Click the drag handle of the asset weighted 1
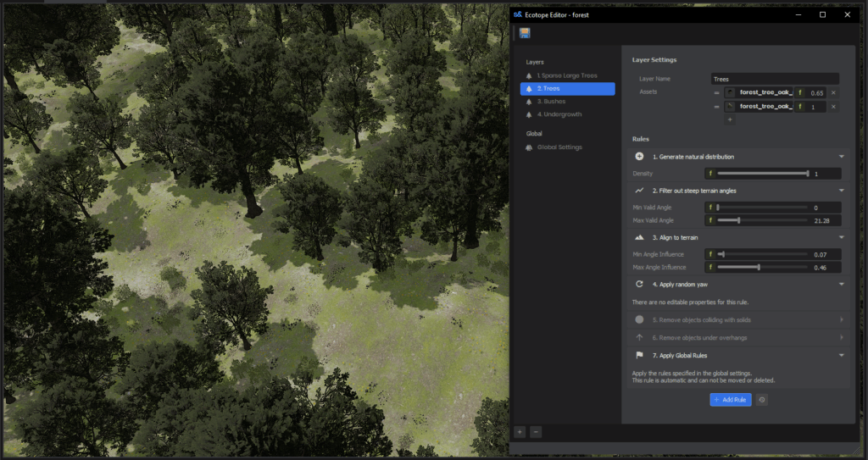 tap(716, 107)
